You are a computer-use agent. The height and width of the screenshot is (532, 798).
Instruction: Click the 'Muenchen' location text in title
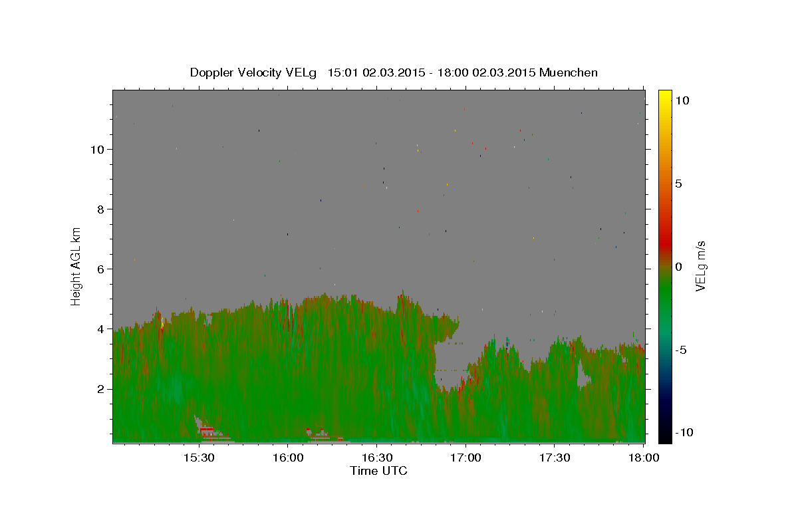[x=569, y=72]
